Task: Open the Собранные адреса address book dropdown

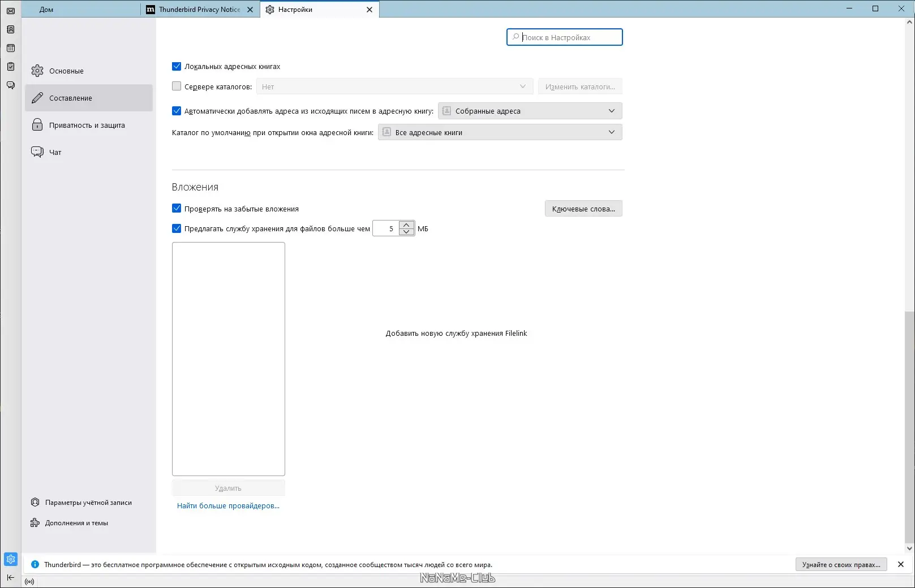Action: [530, 111]
